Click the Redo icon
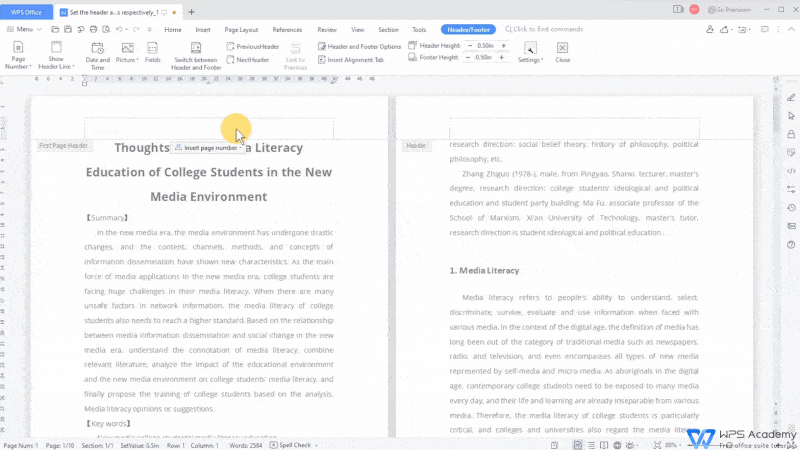Image resolution: width=800 pixels, height=450 pixels. (x=136, y=30)
